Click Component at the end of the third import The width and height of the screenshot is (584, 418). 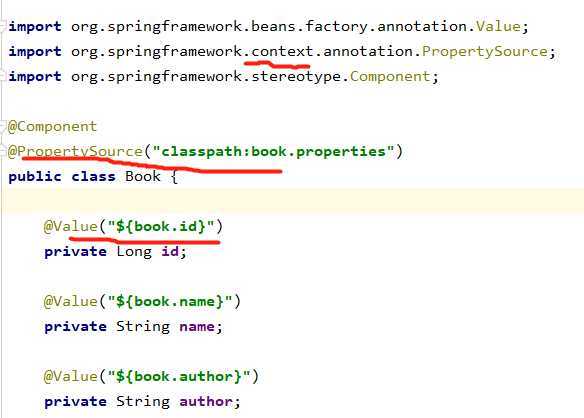[x=390, y=76]
